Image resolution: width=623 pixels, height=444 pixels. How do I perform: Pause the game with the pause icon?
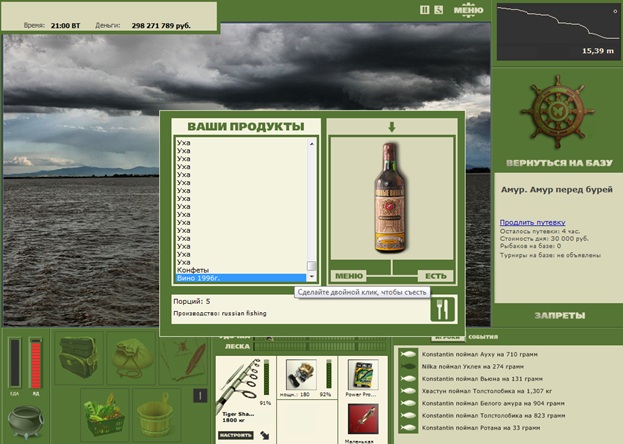[x=424, y=10]
